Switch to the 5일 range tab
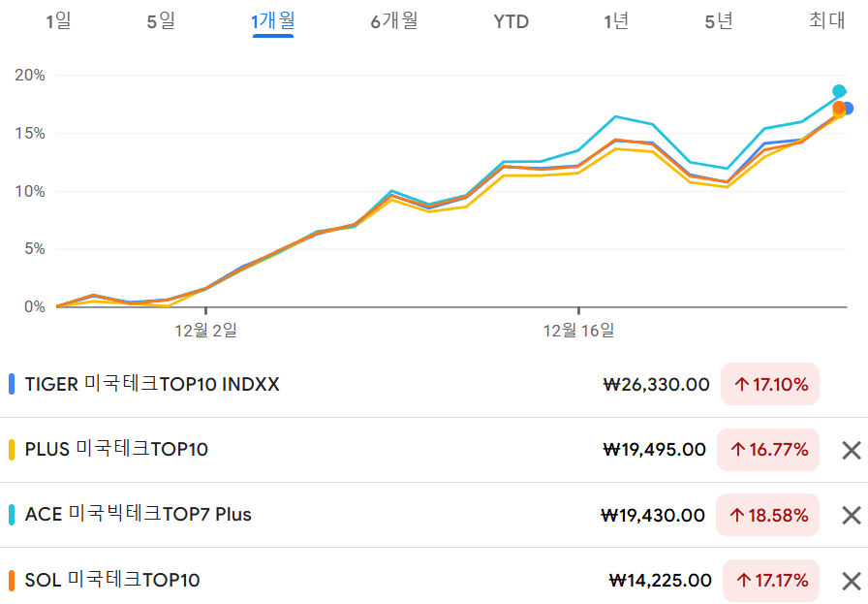 point(161,21)
